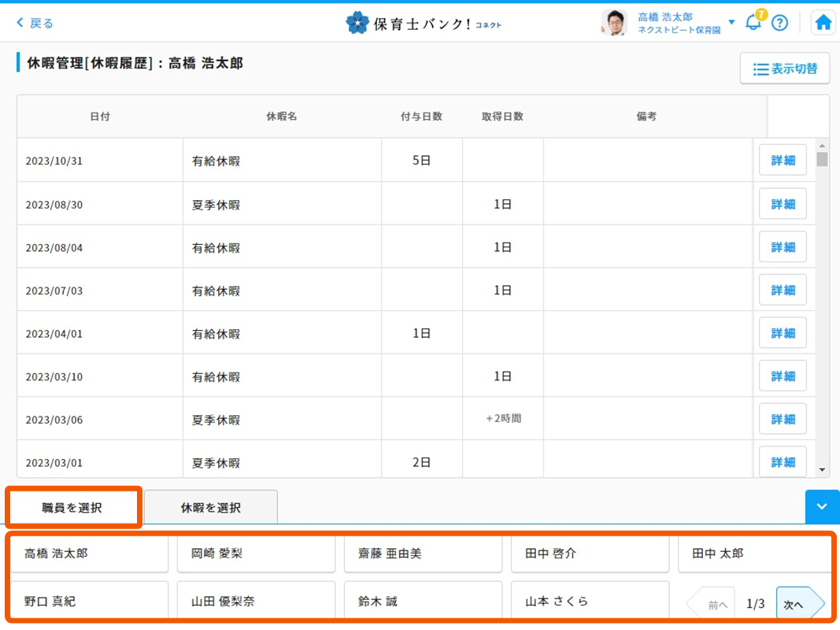The image size is (840, 630).
Task: Go to next staff page with 次へ
Action: click(x=798, y=604)
